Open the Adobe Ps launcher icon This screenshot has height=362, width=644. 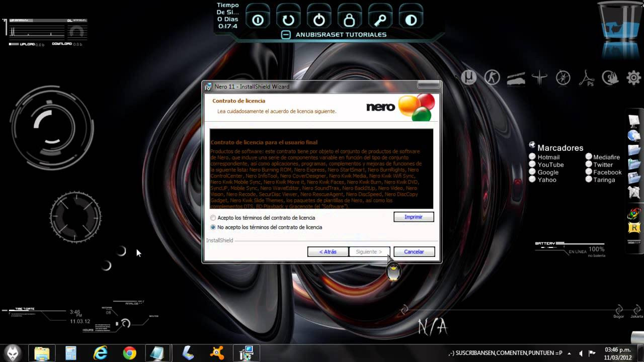click(x=587, y=78)
